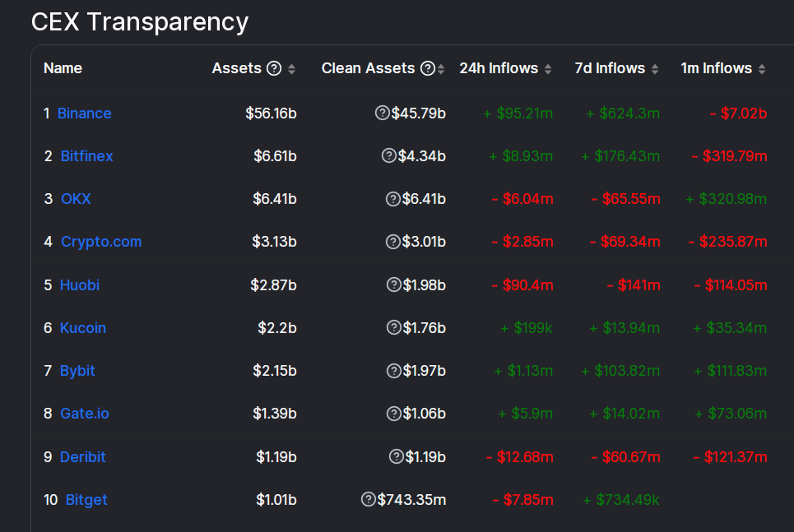The image size is (794, 532).
Task: Click Bitfinex assets value $6.61b
Action: coord(275,156)
